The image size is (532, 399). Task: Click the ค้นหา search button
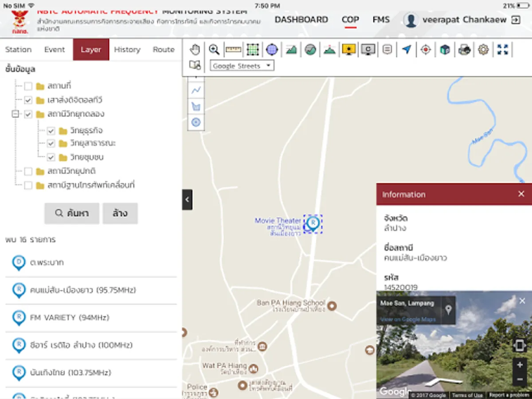pyautogui.click(x=72, y=213)
